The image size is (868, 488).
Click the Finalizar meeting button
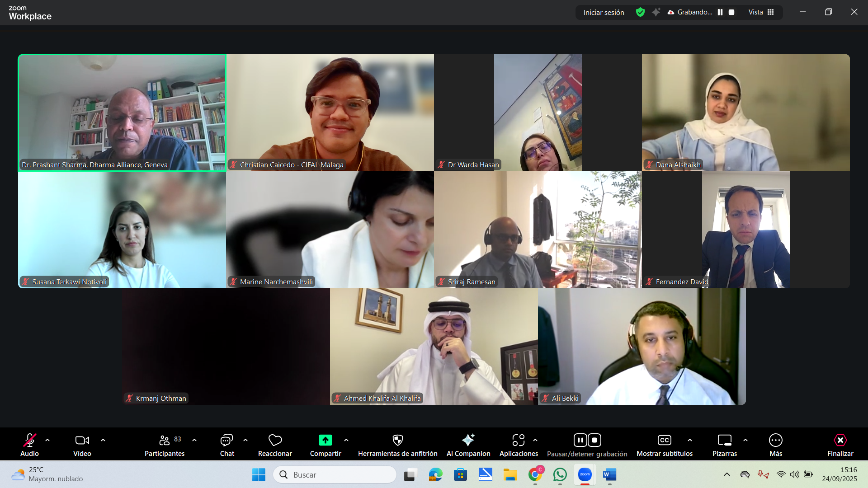point(840,440)
